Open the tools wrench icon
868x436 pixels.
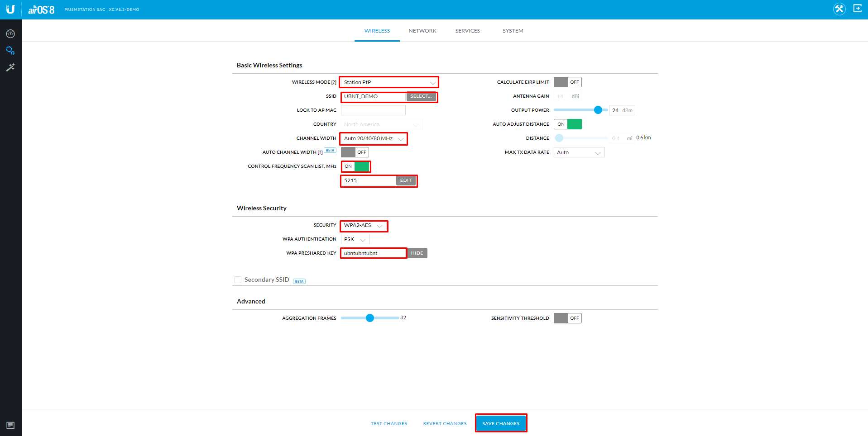839,9
